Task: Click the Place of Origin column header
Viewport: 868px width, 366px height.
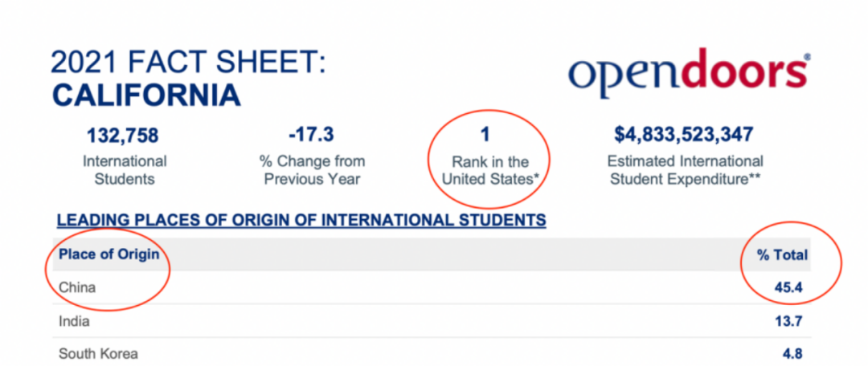Action: coord(109,254)
